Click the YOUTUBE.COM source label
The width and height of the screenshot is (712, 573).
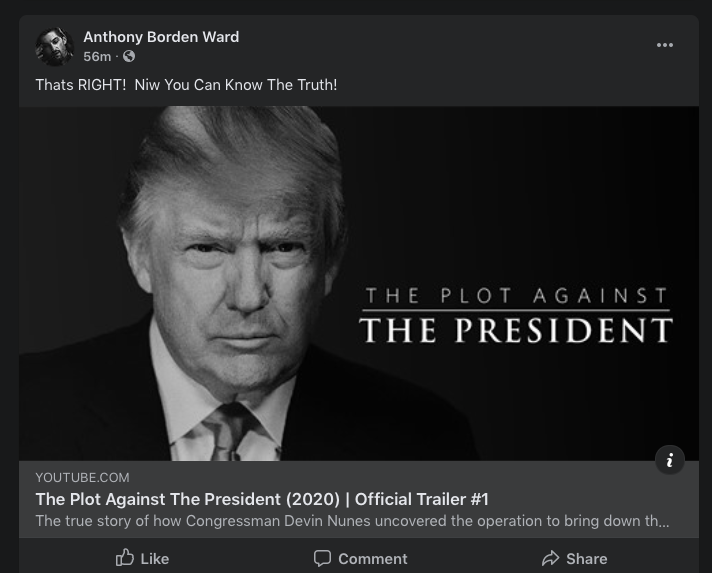(x=83, y=477)
